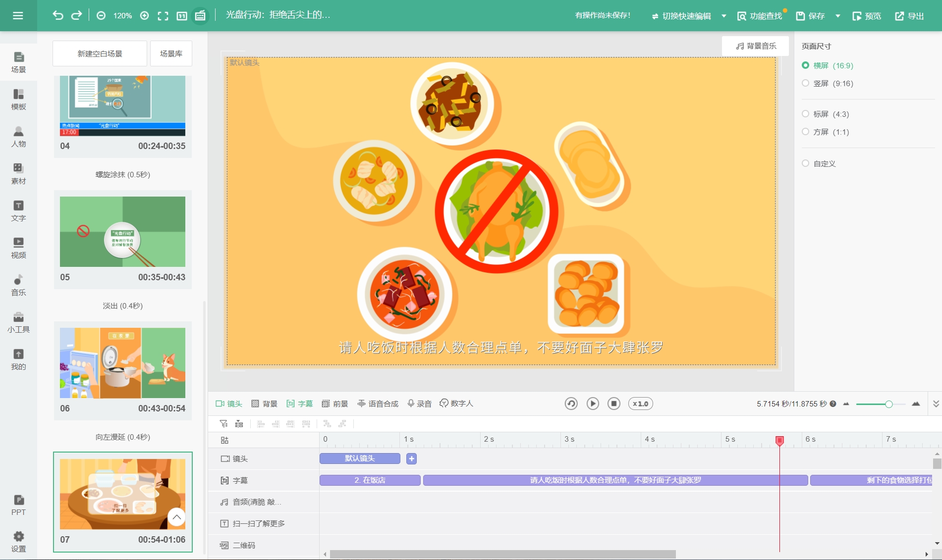The width and height of the screenshot is (942, 560).
Task: Click 功能查找 feature search
Action: point(760,16)
